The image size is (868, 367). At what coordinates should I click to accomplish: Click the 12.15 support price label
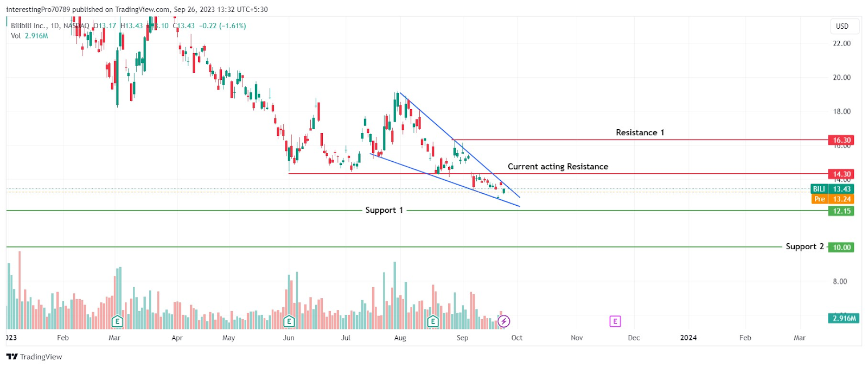point(841,211)
